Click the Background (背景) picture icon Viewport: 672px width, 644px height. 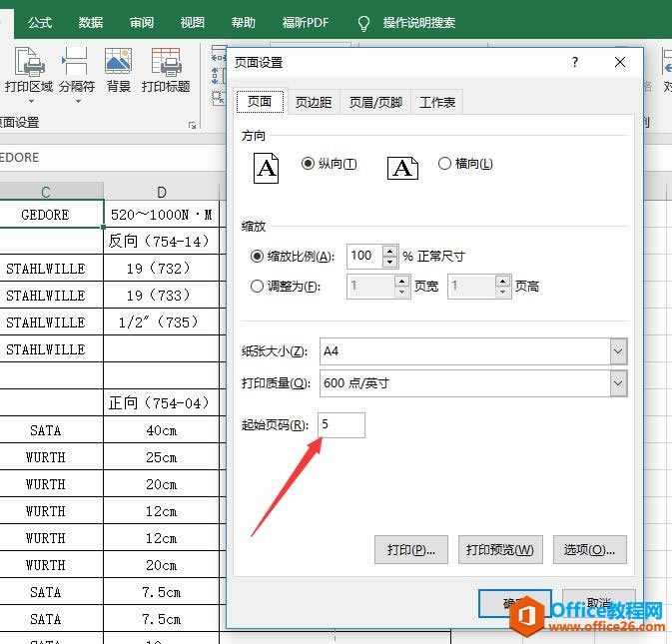tap(118, 63)
